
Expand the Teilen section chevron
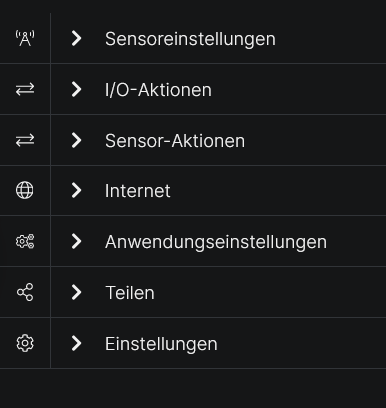pos(76,292)
